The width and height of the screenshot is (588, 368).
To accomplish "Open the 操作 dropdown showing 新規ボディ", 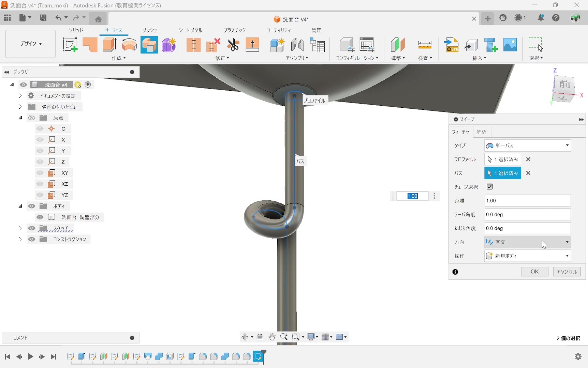I will [x=528, y=256].
